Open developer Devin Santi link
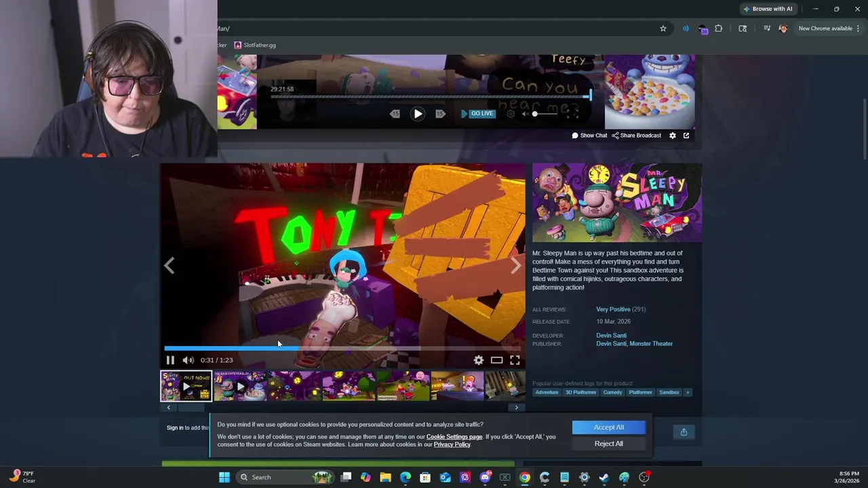The height and width of the screenshot is (488, 868). (611, 335)
